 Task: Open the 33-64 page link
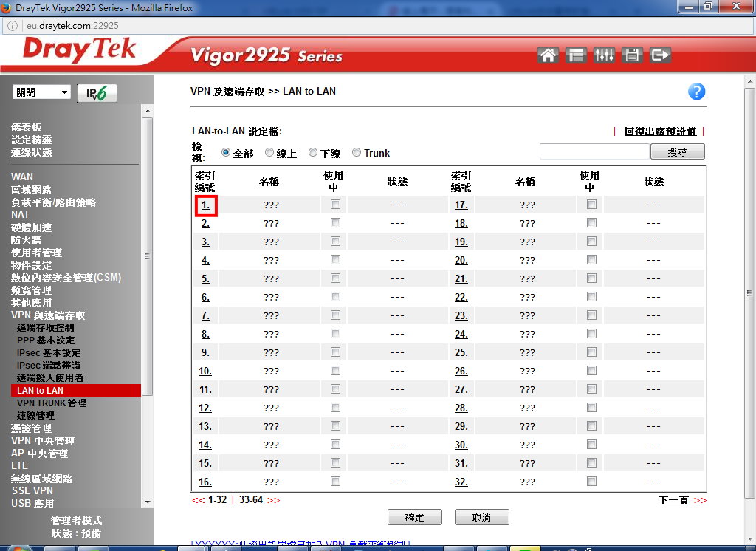click(x=251, y=500)
